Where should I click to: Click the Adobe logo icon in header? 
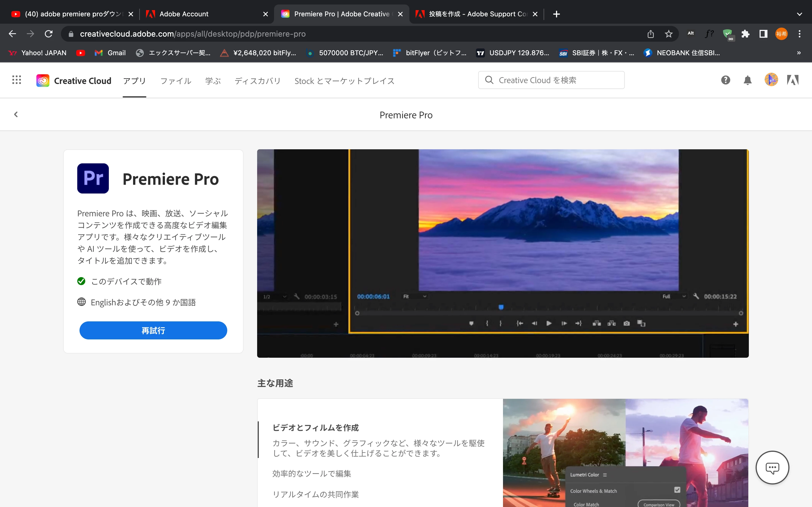793,80
